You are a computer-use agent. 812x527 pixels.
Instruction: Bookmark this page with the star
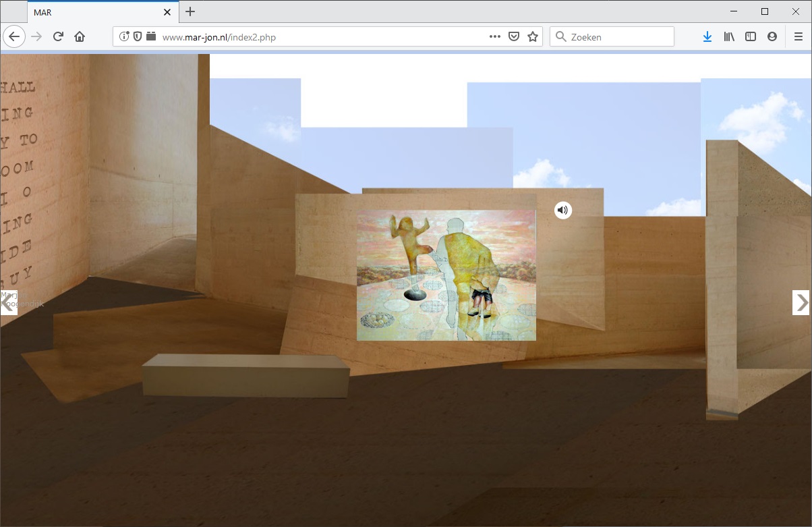click(x=533, y=37)
